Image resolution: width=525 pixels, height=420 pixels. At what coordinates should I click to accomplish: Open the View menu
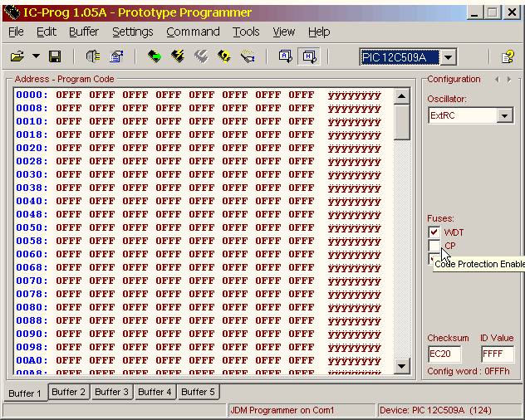[x=284, y=32]
